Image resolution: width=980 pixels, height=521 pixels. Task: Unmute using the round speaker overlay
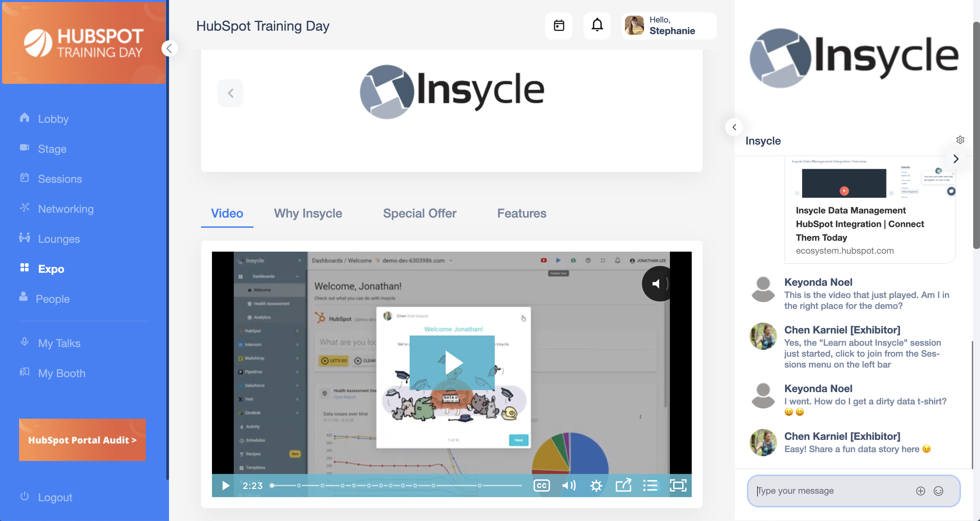(657, 284)
